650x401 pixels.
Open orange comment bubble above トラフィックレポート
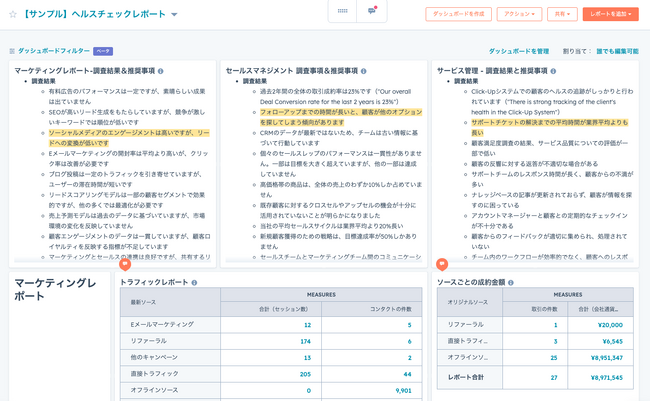(x=125, y=264)
